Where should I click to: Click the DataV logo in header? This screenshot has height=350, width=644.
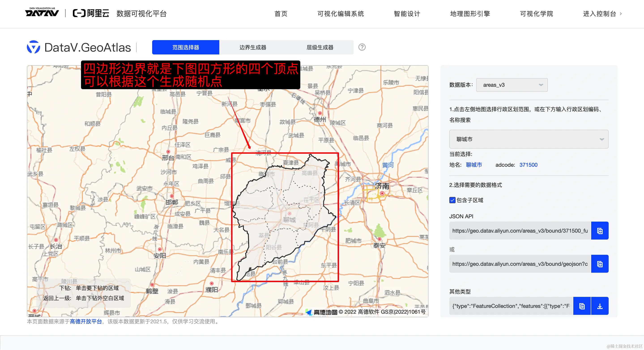pos(42,12)
